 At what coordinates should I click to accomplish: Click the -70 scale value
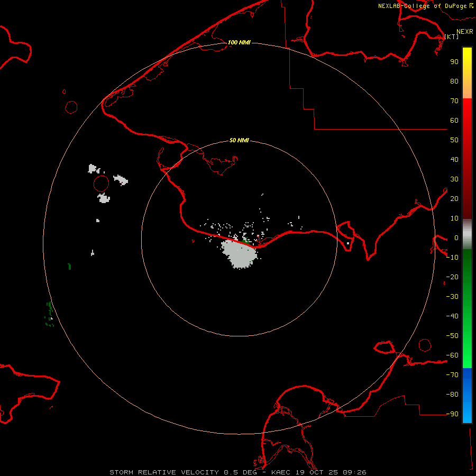(x=452, y=375)
